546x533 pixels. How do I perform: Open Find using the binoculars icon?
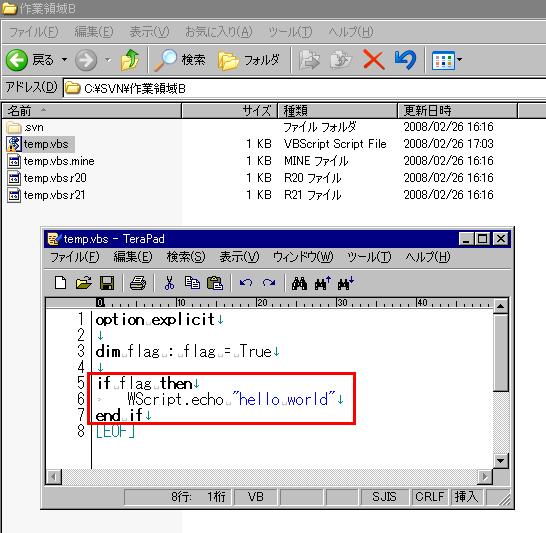[299, 283]
